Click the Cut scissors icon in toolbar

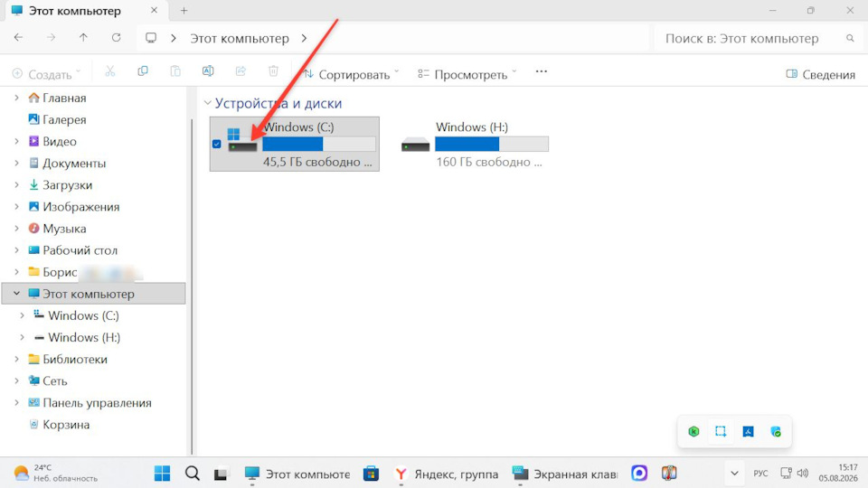110,71
